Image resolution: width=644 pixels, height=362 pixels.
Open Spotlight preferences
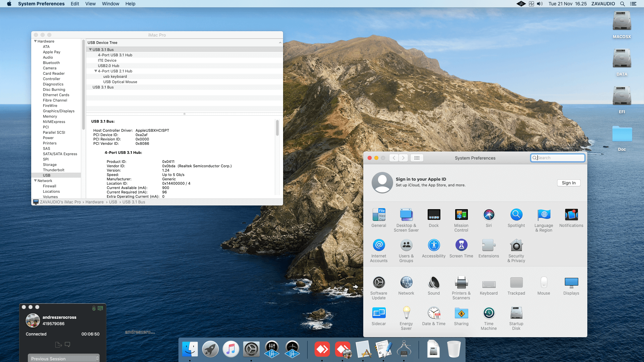click(x=516, y=218)
